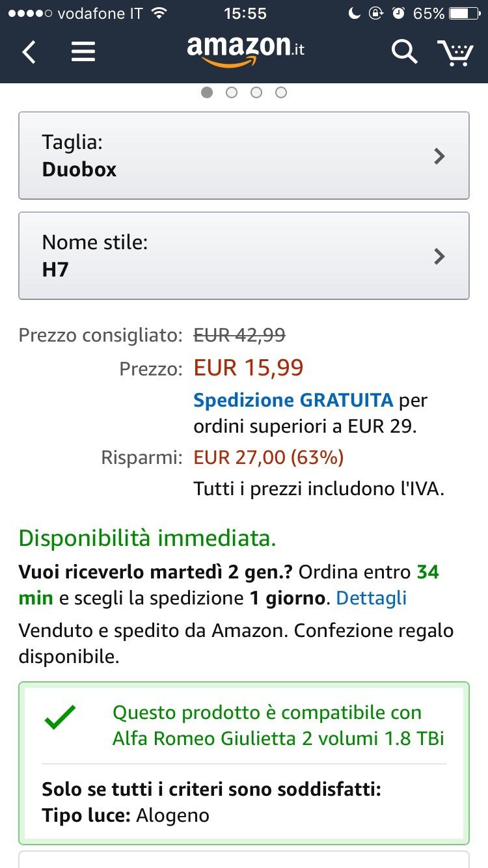The image size is (488, 868).
Task: Tap the Wi-Fi status icon
Action: point(158,13)
